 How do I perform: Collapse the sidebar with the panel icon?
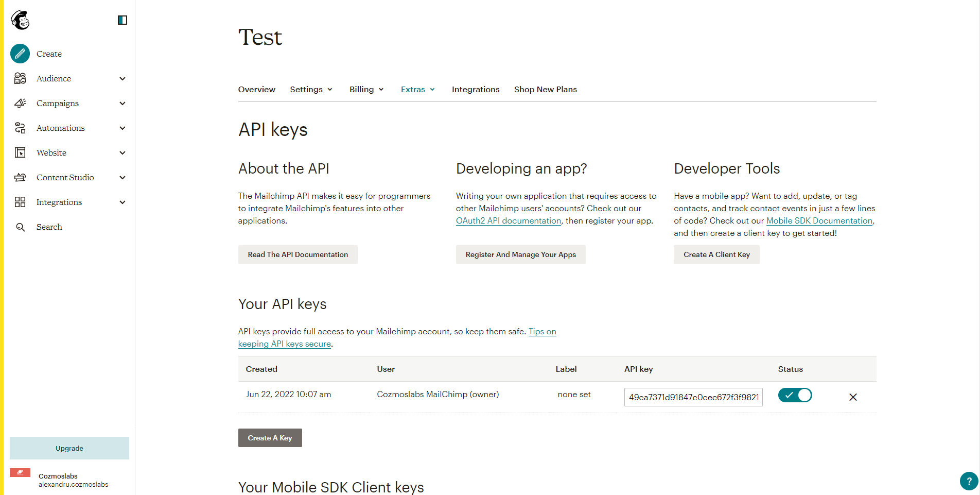[x=122, y=20]
